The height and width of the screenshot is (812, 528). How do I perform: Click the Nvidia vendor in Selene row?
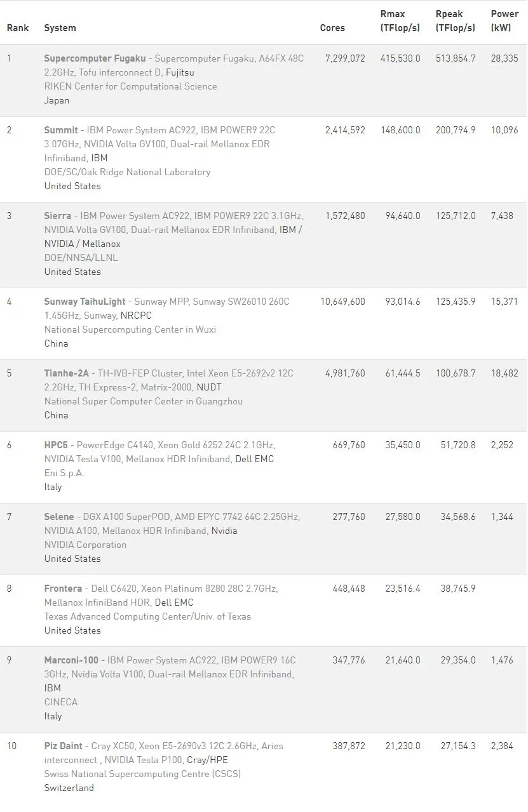(x=224, y=531)
